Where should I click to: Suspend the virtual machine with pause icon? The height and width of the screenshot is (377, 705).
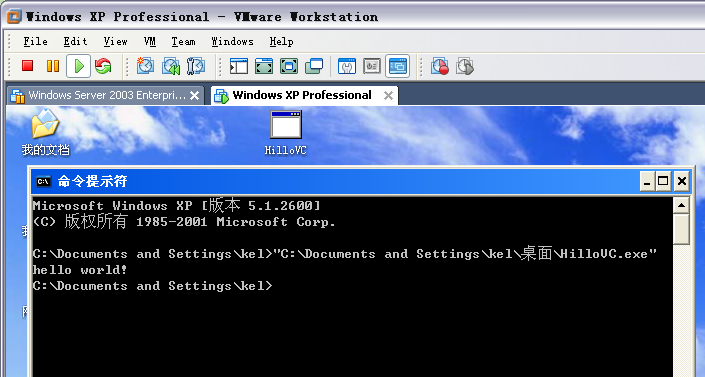(53, 66)
